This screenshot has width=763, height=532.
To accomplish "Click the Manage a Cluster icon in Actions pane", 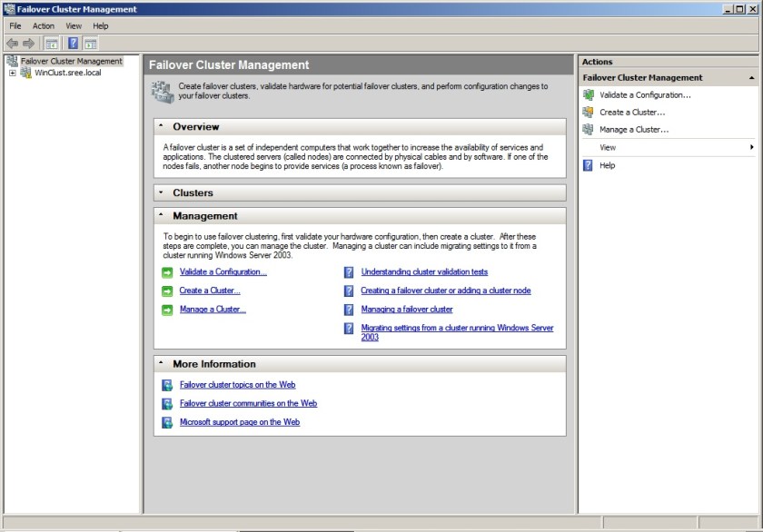I will (x=588, y=129).
